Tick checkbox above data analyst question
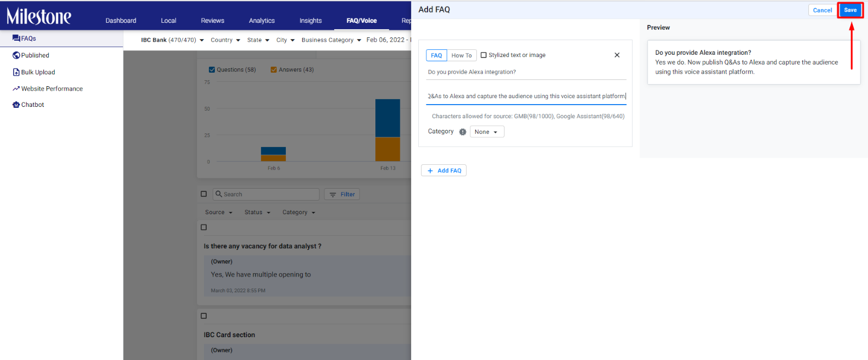Image resolution: width=868 pixels, height=360 pixels. pos(204,227)
